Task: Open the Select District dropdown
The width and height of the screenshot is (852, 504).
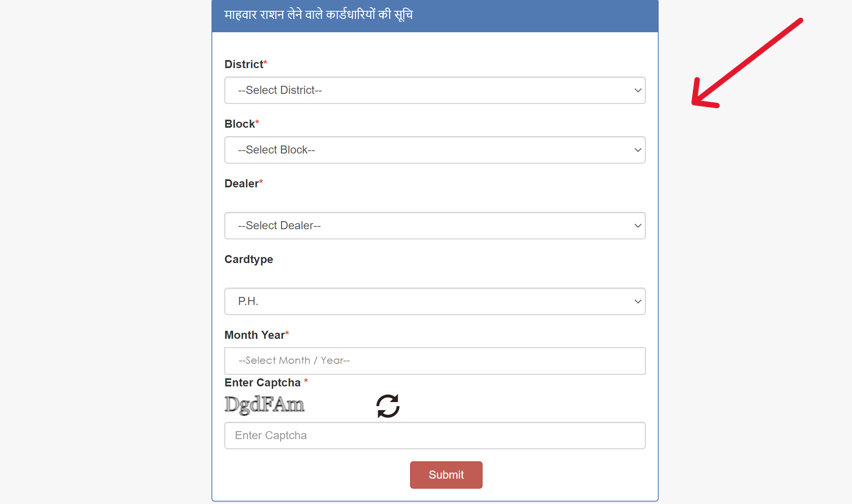Action: click(x=434, y=90)
